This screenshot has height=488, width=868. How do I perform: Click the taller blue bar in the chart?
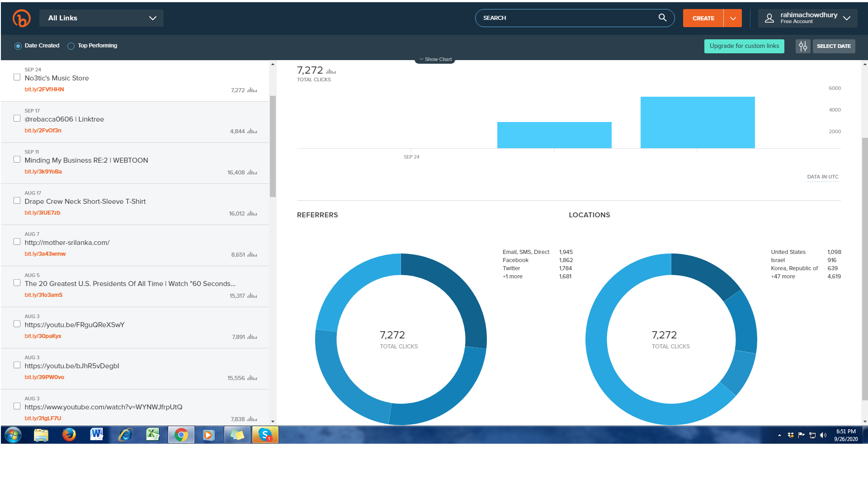pyautogui.click(x=697, y=122)
